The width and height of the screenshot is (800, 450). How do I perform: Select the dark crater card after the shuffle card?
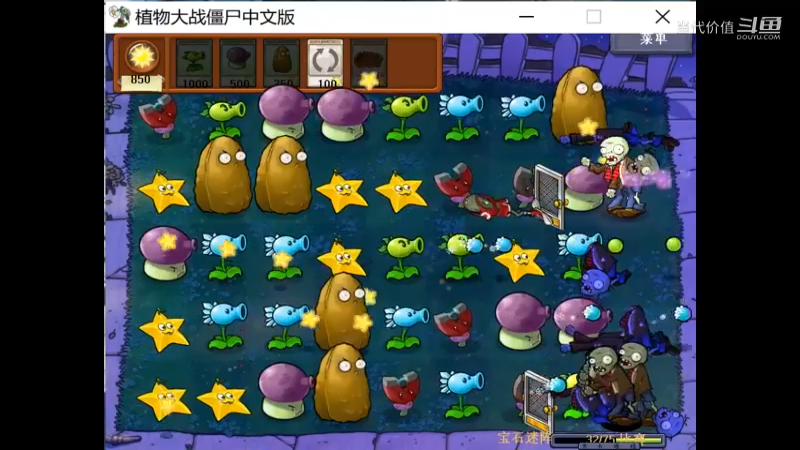pyautogui.click(x=369, y=63)
